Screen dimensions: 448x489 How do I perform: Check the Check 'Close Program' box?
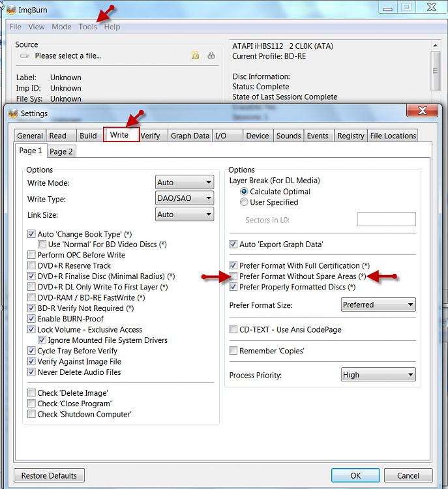(x=31, y=403)
